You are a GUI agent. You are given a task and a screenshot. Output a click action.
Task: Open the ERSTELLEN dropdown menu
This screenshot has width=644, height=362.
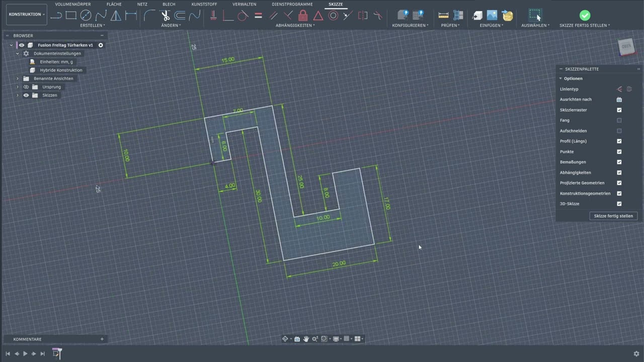click(x=93, y=25)
